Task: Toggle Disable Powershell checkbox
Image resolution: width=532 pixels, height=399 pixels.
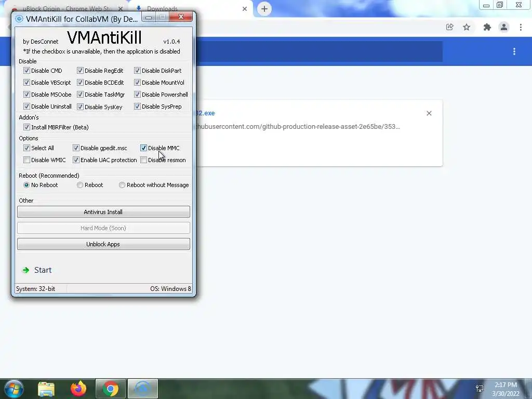Action: (x=137, y=95)
